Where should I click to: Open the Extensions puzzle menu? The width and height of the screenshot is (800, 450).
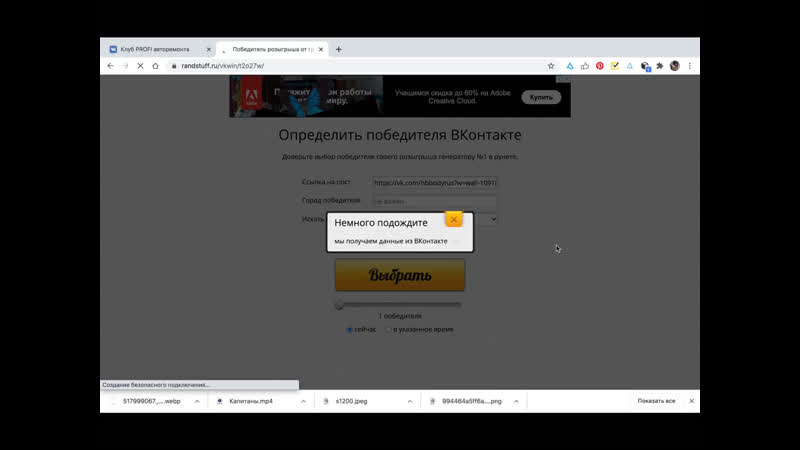point(660,66)
